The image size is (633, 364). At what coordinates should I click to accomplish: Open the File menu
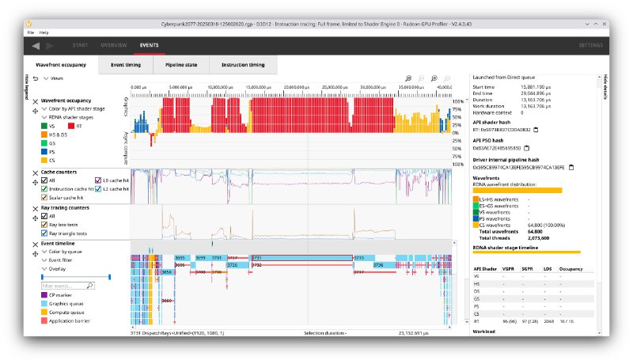31,32
